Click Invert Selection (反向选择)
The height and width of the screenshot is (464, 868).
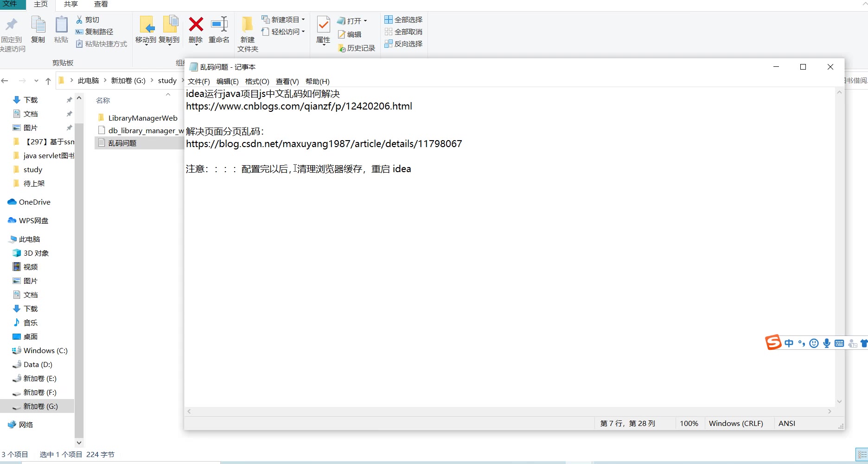(x=403, y=44)
